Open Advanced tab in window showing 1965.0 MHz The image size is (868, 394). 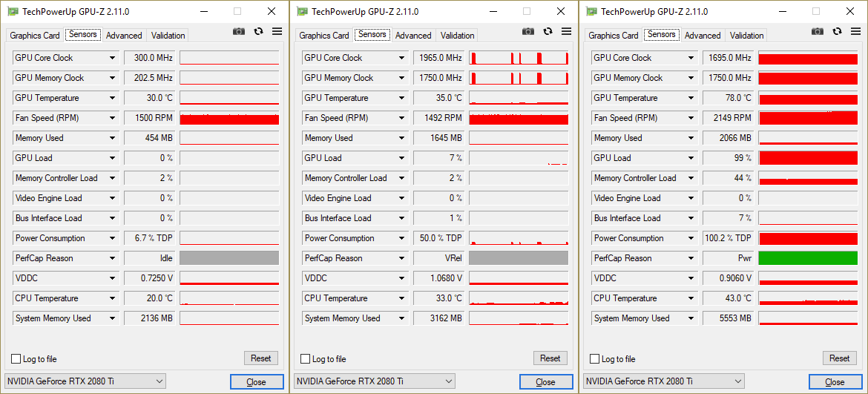pos(413,36)
